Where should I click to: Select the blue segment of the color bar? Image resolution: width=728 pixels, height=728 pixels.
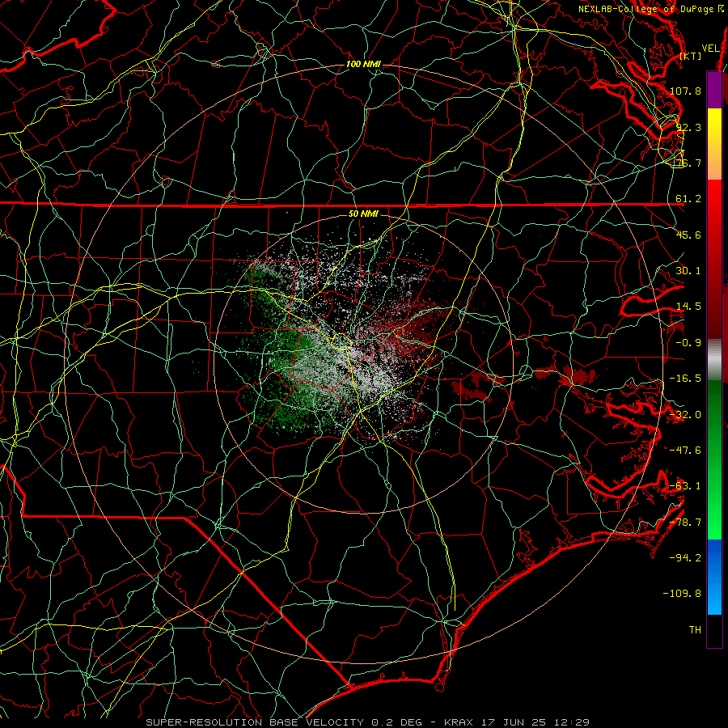click(x=714, y=577)
